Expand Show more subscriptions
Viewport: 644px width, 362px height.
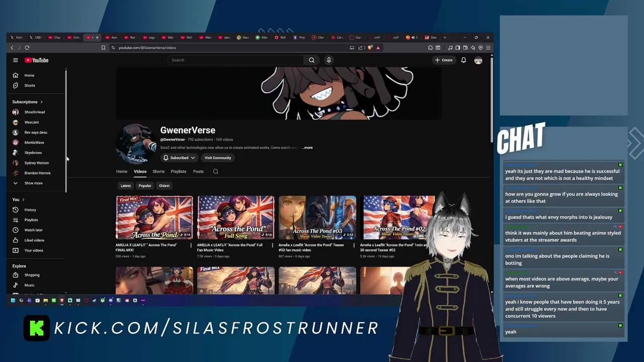(33, 184)
